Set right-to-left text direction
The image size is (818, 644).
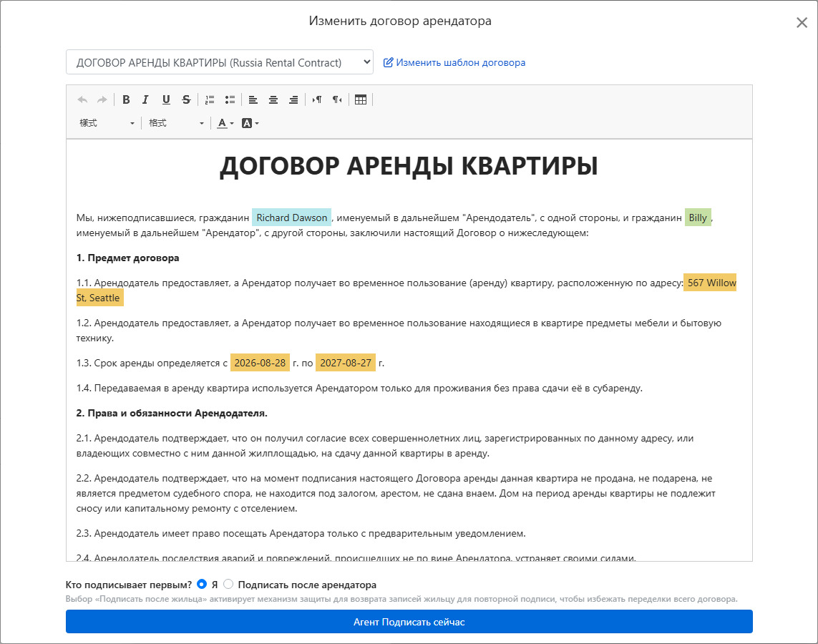click(x=337, y=99)
